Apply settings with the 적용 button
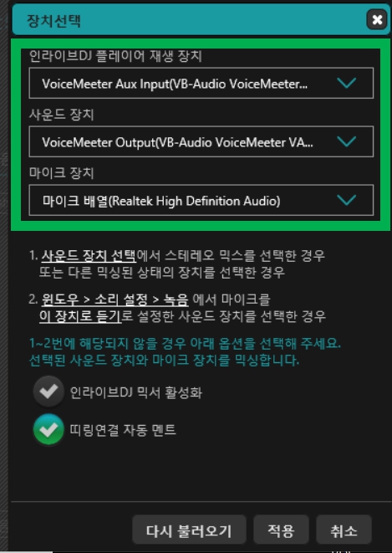 [x=281, y=530]
